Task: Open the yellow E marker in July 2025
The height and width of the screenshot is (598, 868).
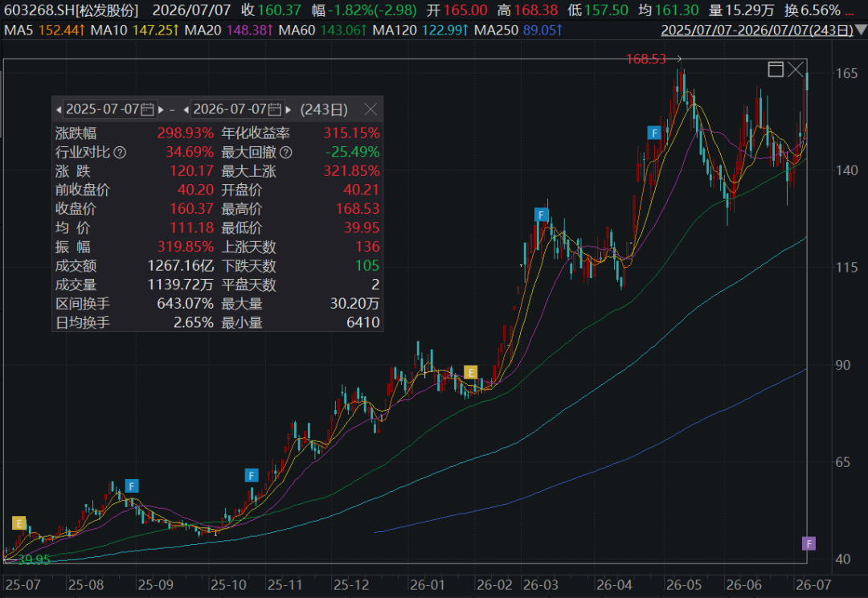Action: 18,522
